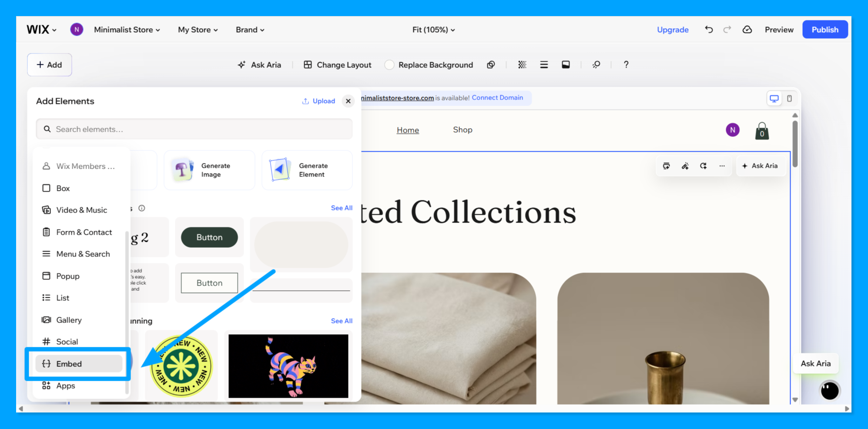The height and width of the screenshot is (429, 868).
Task: Select Form & Contact category
Action: pos(79,232)
